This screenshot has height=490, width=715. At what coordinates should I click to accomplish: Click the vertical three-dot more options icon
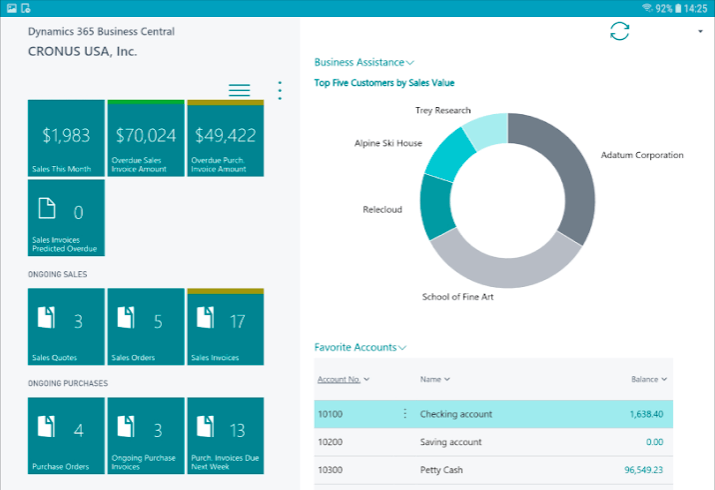280,90
